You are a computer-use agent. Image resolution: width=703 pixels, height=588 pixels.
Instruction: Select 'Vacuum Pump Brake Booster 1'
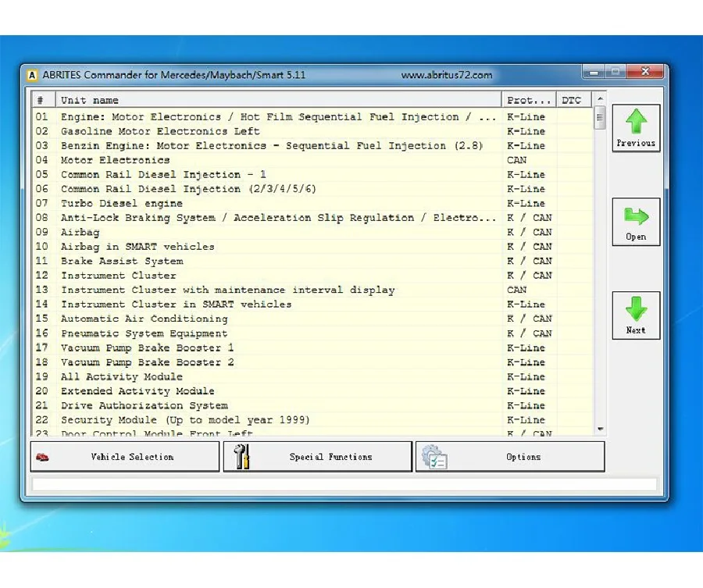tap(312, 347)
